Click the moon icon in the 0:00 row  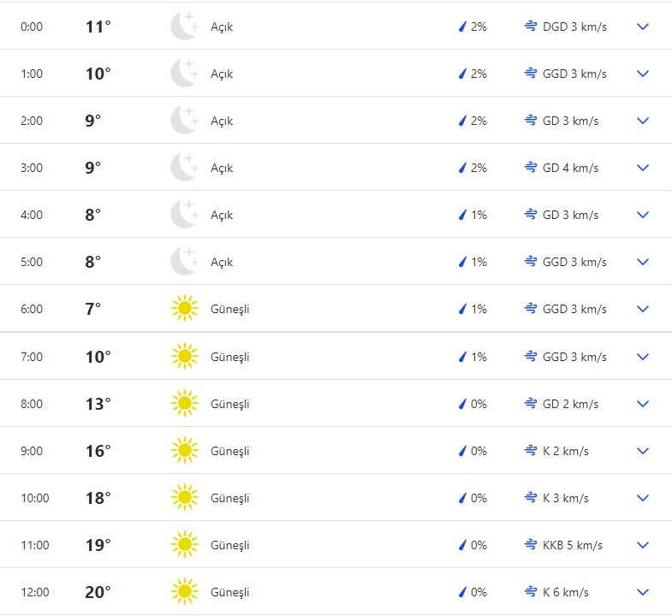pos(184,27)
